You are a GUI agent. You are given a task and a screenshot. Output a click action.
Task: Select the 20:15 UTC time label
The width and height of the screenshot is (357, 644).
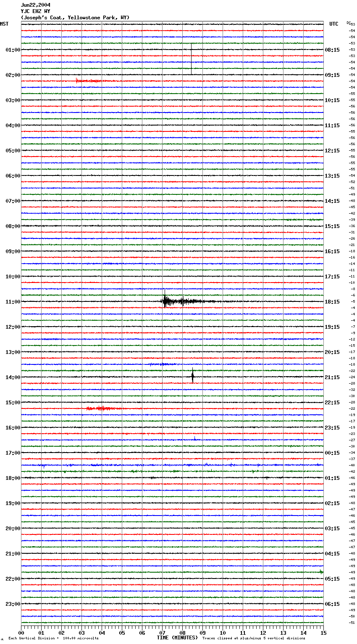(332, 352)
